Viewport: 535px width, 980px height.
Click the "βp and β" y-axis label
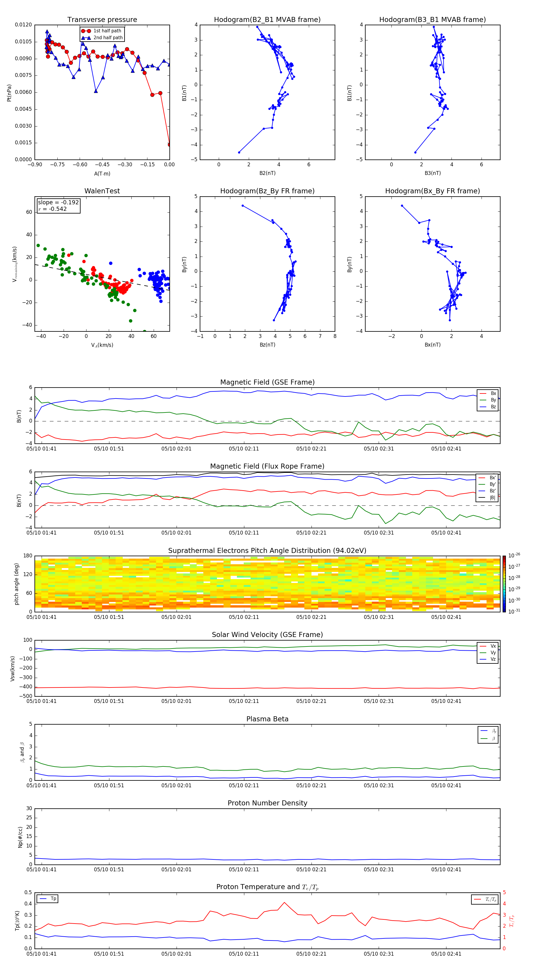pos(23,752)
